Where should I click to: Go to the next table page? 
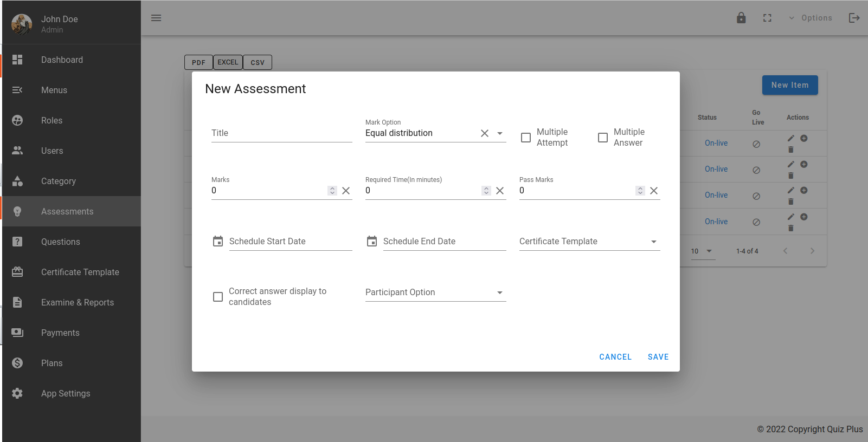[x=812, y=251]
